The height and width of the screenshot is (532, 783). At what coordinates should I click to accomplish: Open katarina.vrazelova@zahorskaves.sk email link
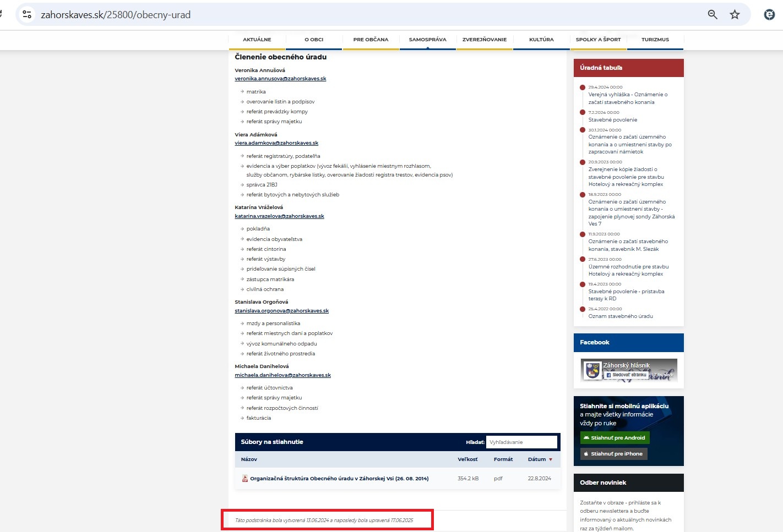pyautogui.click(x=279, y=216)
